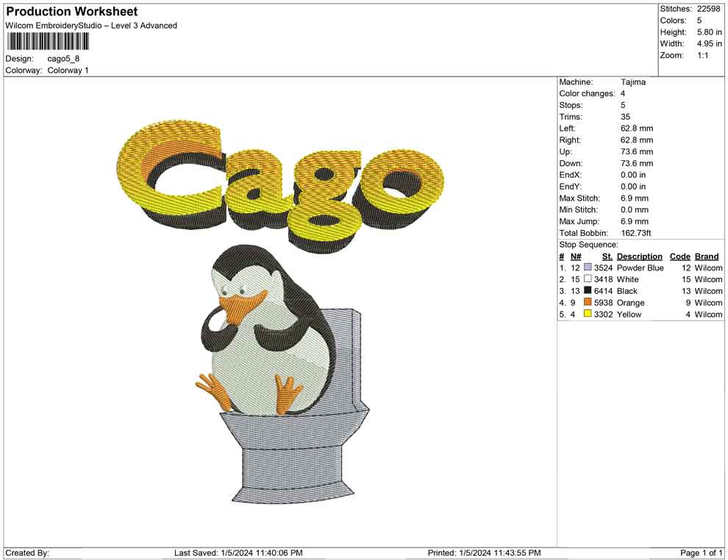
Task: Click the Zoom value '1:1'
Action: pyautogui.click(x=702, y=55)
